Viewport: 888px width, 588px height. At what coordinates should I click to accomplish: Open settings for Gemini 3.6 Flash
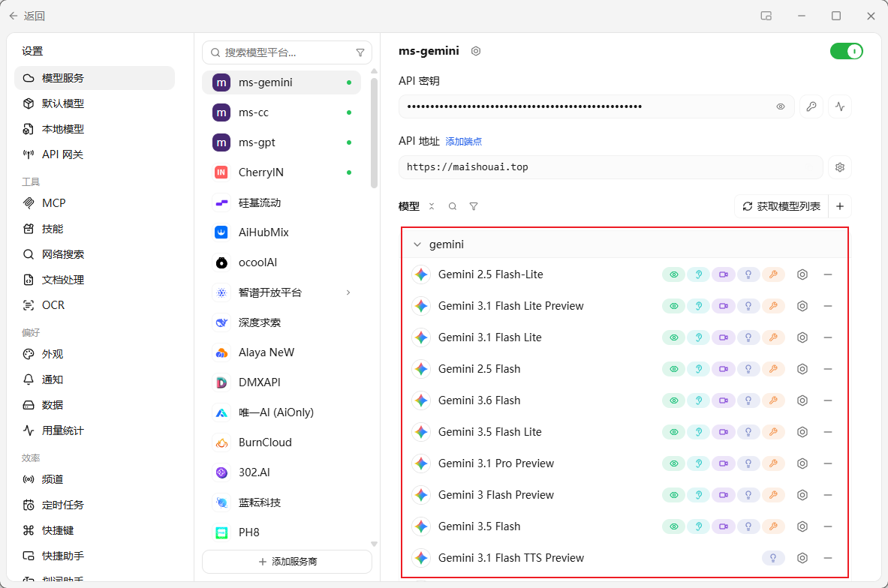click(x=802, y=400)
